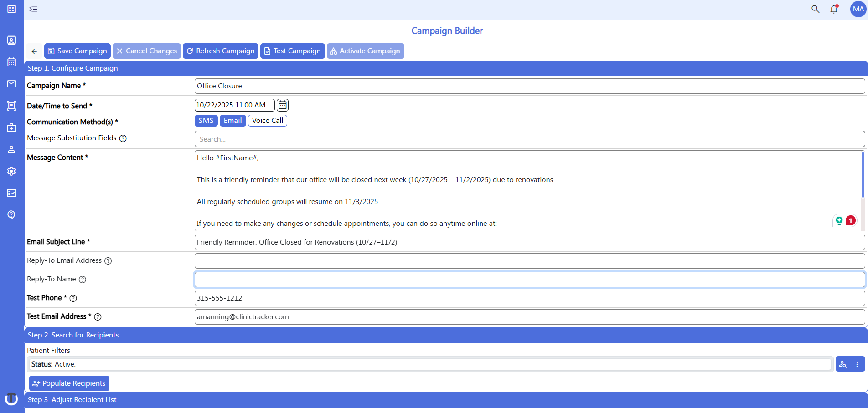
Task: Collapse the sidebar using the top-left collapse control
Action: tap(33, 9)
